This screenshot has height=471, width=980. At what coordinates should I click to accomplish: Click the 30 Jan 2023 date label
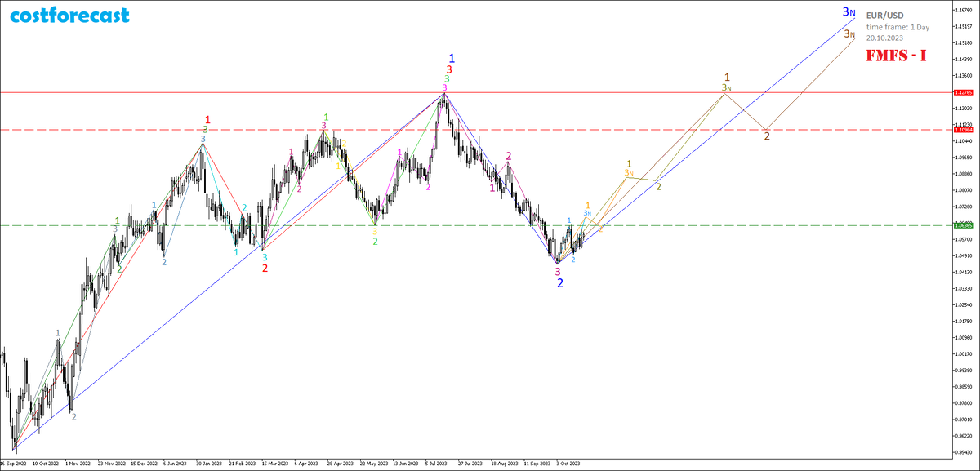209,463
